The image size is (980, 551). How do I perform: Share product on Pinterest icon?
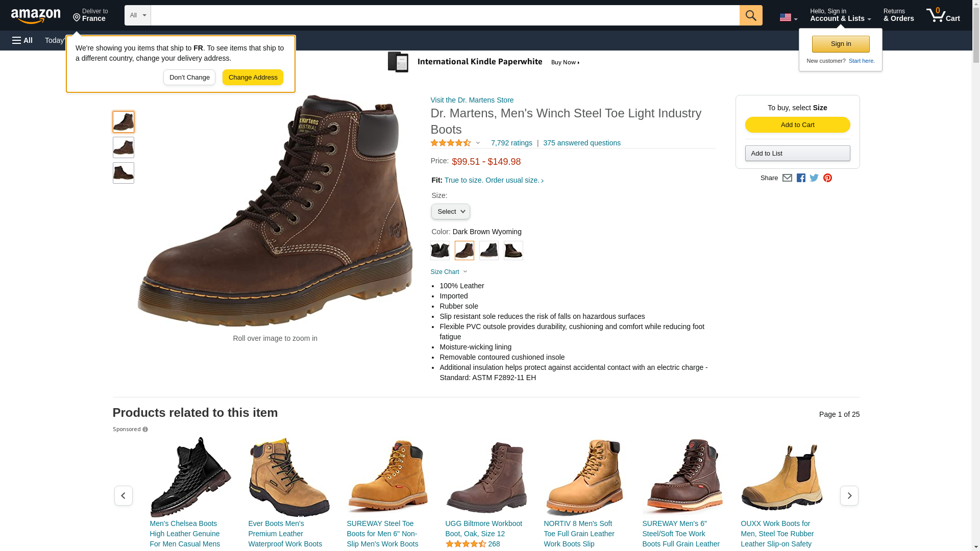(x=827, y=178)
